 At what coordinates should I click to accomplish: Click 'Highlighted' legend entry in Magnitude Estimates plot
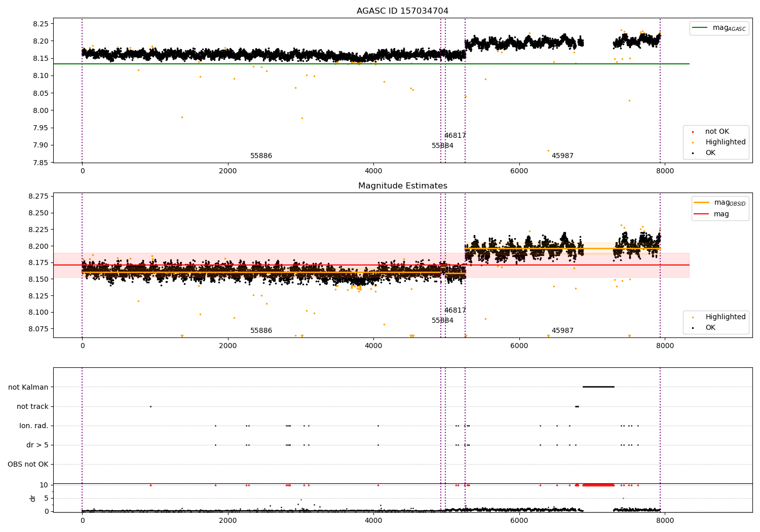pyautogui.click(x=726, y=317)
